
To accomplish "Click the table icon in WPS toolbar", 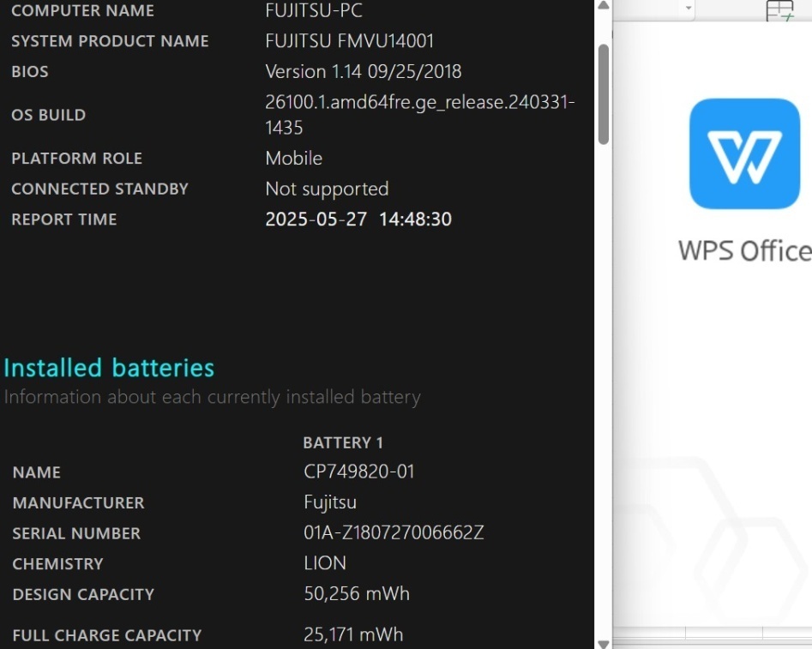I will [x=779, y=10].
